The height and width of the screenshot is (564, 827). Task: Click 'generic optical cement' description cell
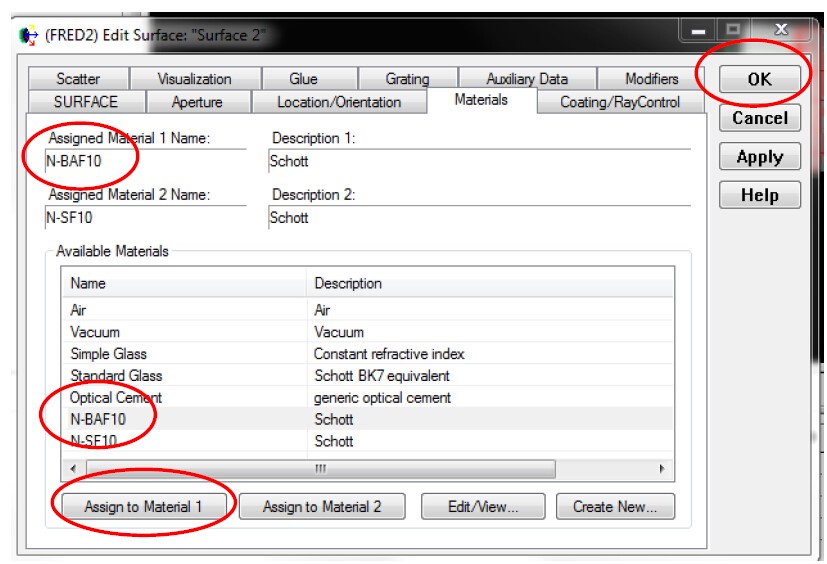(x=382, y=397)
